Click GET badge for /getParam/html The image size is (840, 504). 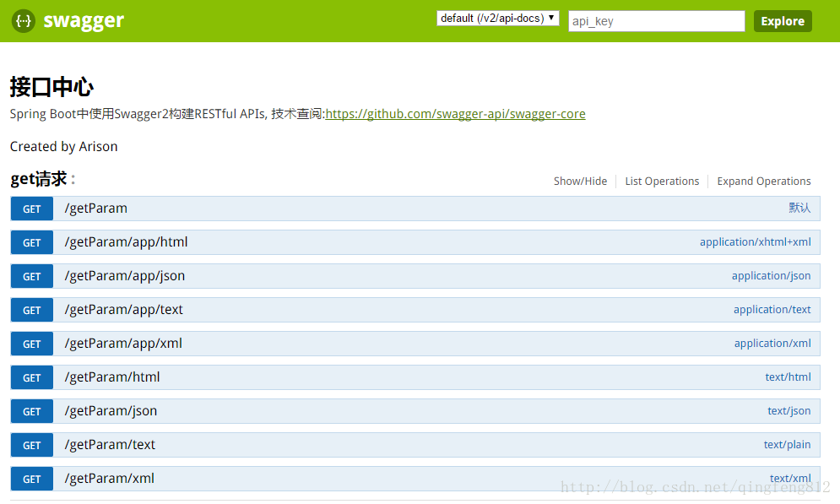tap(31, 377)
